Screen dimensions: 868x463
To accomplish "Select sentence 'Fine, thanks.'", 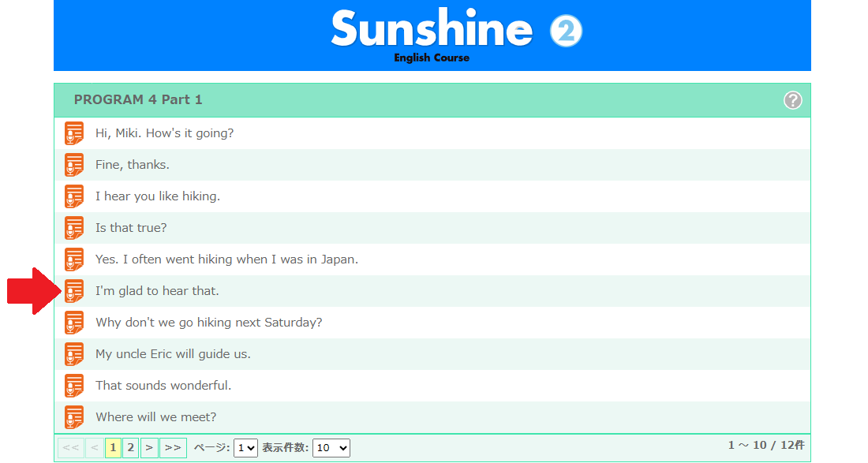I will point(133,165).
